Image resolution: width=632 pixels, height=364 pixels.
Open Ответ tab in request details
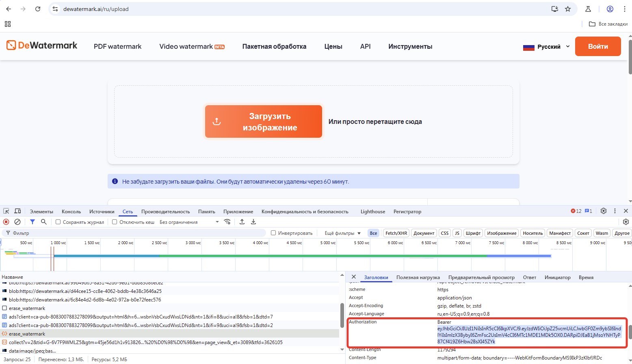pyautogui.click(x=529, y=277)
